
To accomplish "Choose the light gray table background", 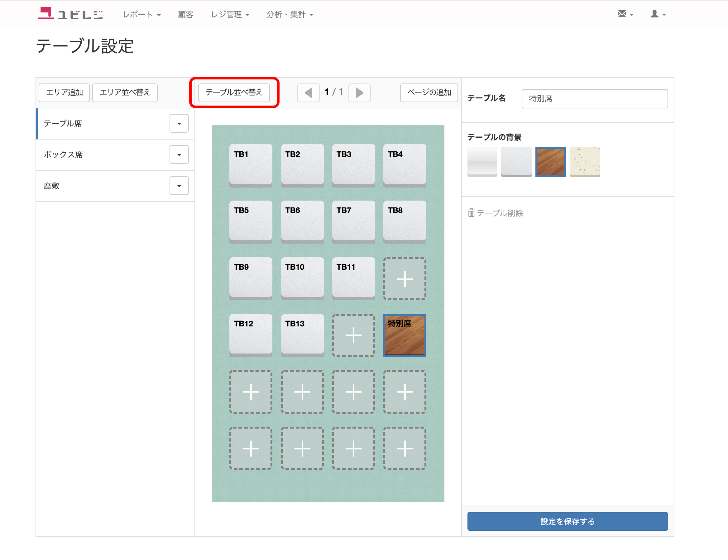I will pyautogui.click(x=516, y=162).
